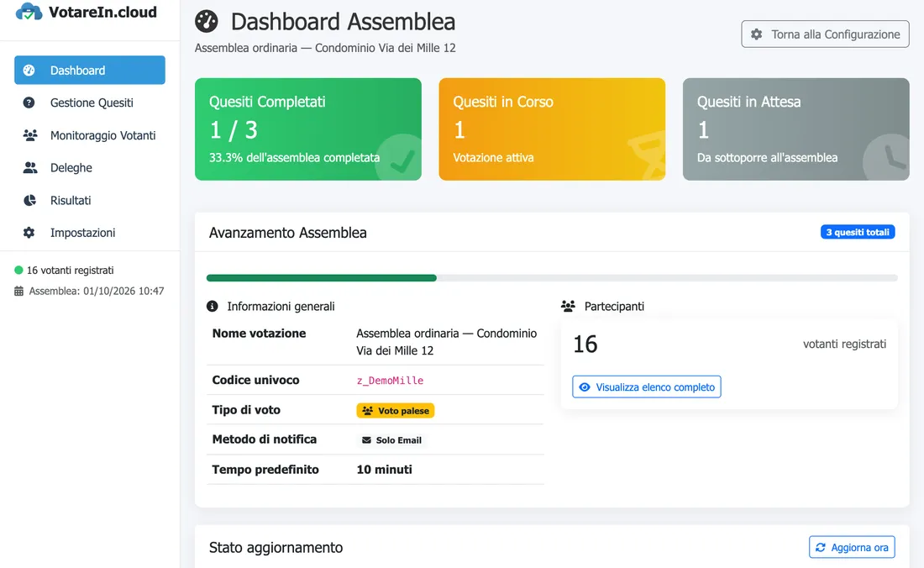This screenshot has width=924, height=568.
Task: Click '16 votanti registrati' in sidebar
Action: click(70, 270)
